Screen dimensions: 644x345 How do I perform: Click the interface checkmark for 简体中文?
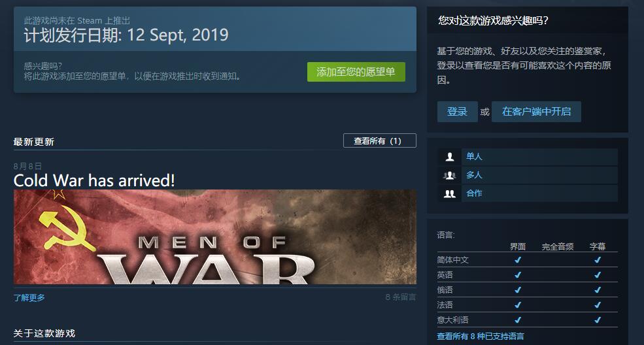click(518, 259)
